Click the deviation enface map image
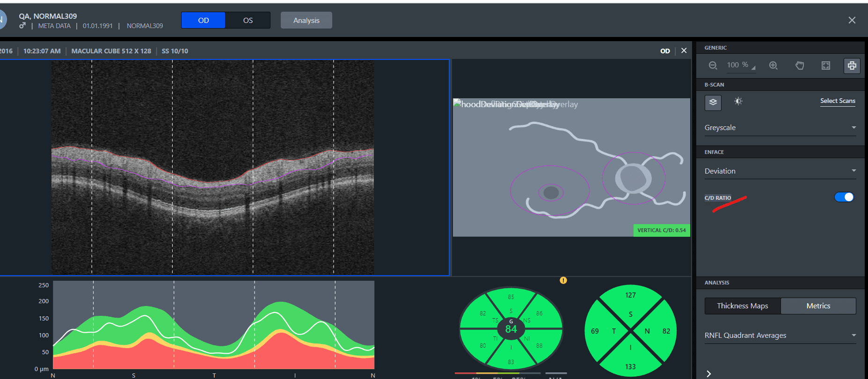 pos(571,167)
